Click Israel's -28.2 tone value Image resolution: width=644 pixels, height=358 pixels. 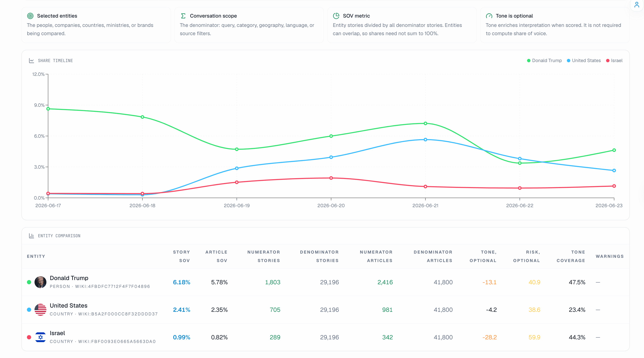click(x=489, y=337)
